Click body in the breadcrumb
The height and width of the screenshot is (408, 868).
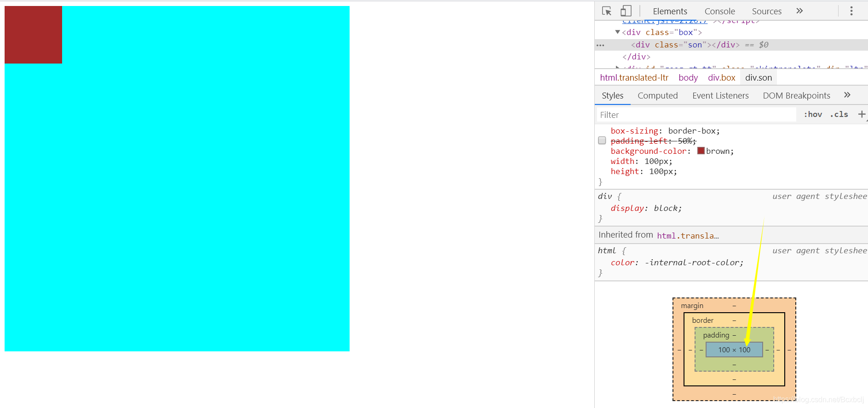(688, 78)
